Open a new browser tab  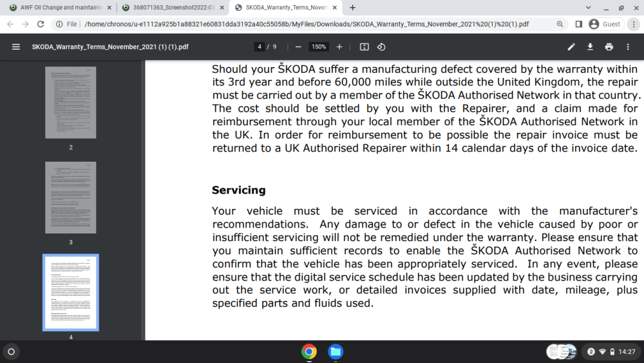point(352,7)
